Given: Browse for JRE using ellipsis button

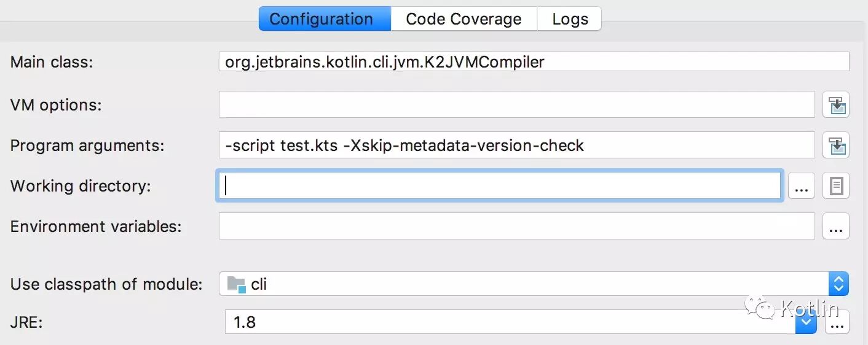Looking at the screenshot, I should click(x=836, y=322).
